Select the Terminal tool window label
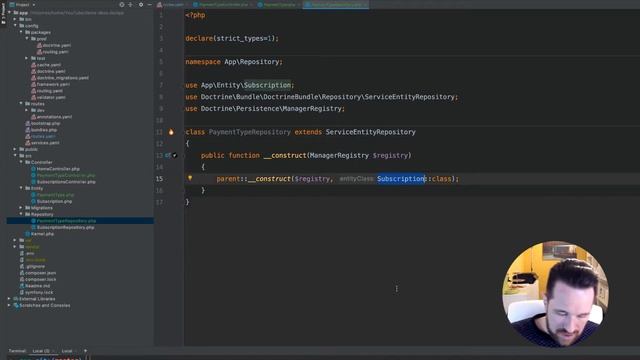This screenshot has width=640, height=360. click(x=17, y=351)
